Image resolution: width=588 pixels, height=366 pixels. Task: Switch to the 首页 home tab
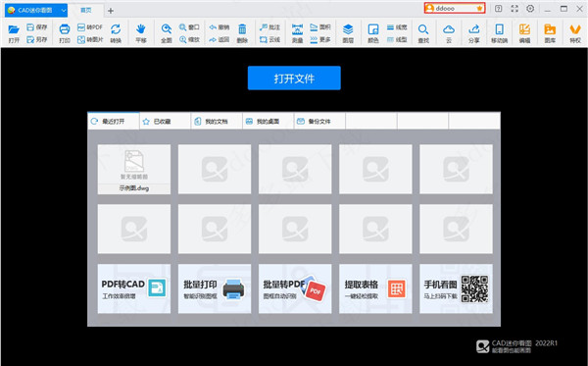tap(86, 11)
